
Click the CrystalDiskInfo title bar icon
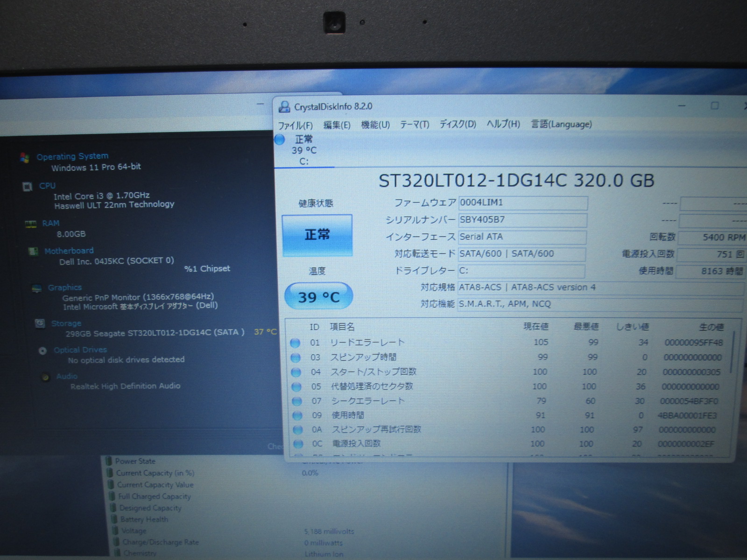pyautogui.click(x=284, y=107)
